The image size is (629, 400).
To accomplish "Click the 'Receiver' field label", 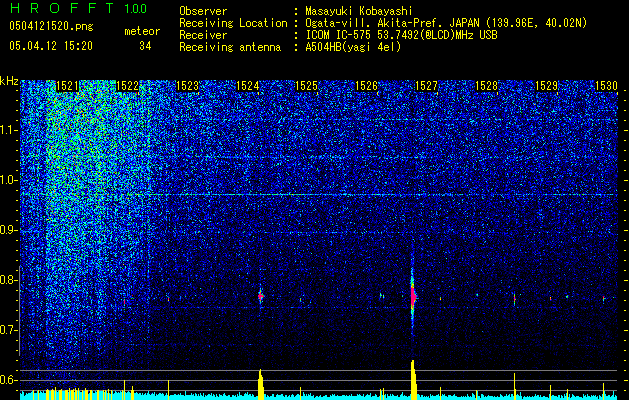I will pos(203,35).
